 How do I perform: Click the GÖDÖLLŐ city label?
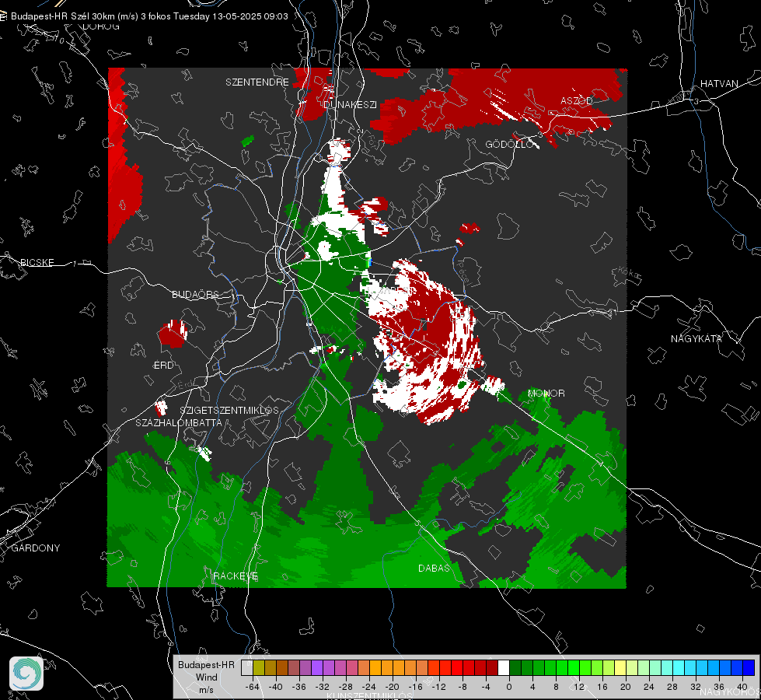pyautogui.click(x=508, y=144)
